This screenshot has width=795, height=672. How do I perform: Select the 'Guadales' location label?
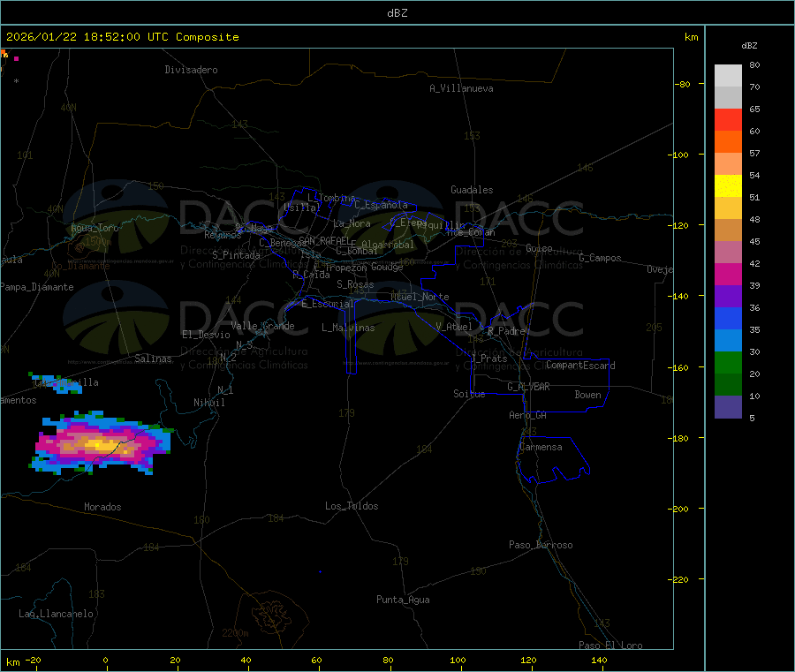472,190
